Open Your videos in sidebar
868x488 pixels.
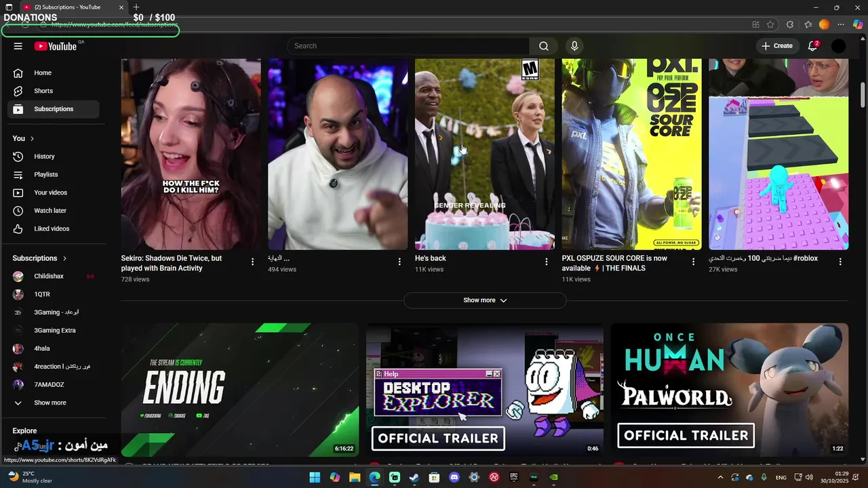click(54, 192)
